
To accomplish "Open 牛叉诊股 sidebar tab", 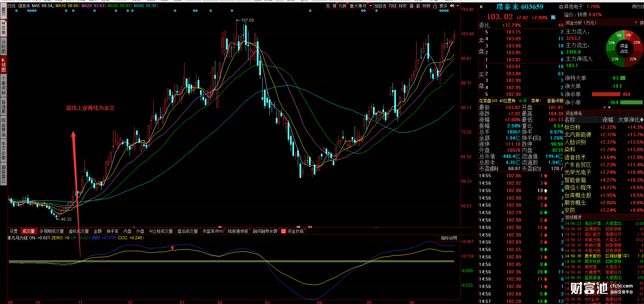I will click(x=3, y=150).
